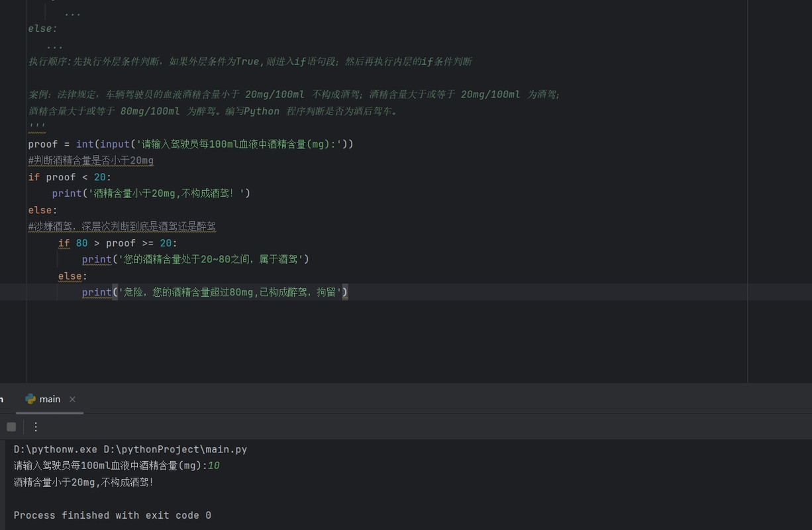
Task: Click the print '您的酒精含量处于20~80之间' statement
Action: pos(195,259)
